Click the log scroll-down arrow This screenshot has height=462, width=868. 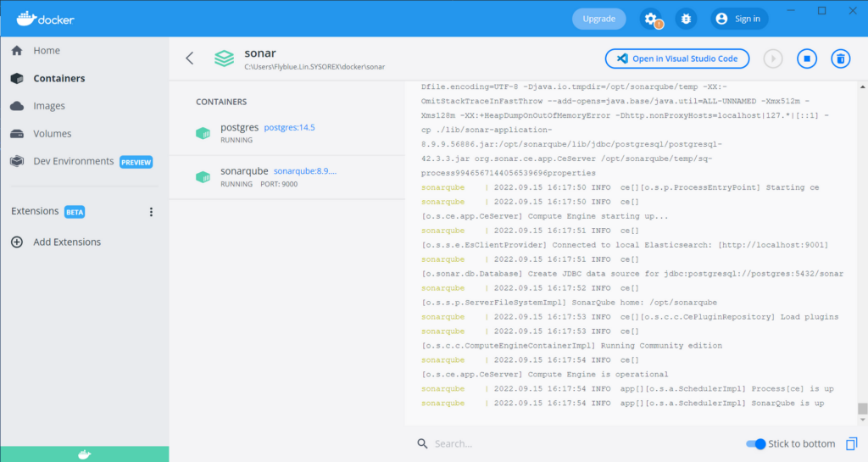click(x=862, y=420)
